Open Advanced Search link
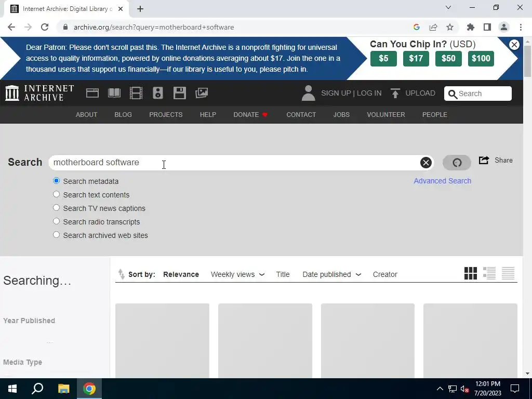Viewport: 532px width, 399px height. (443, 181)
